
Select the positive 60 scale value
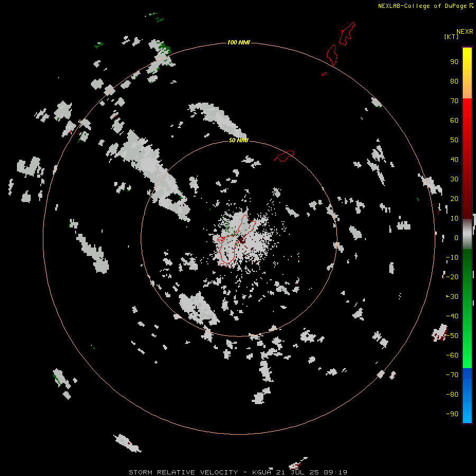[x=454, y=121]
